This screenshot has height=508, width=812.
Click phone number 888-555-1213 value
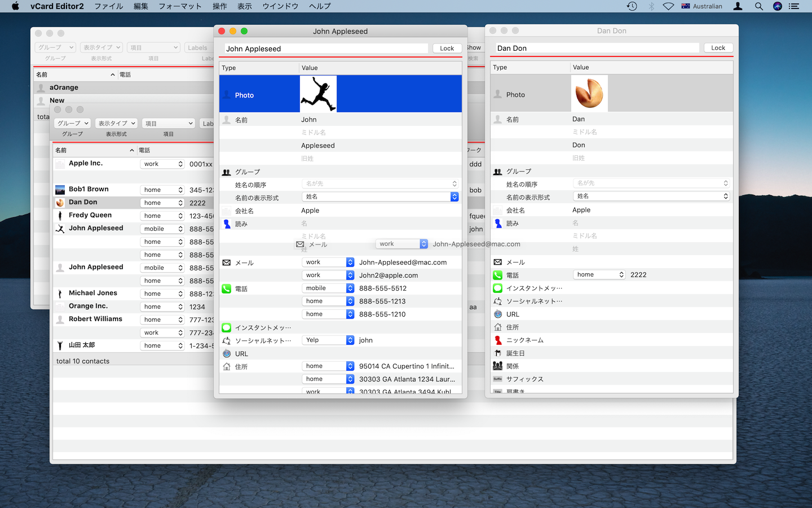click(382, 301)
